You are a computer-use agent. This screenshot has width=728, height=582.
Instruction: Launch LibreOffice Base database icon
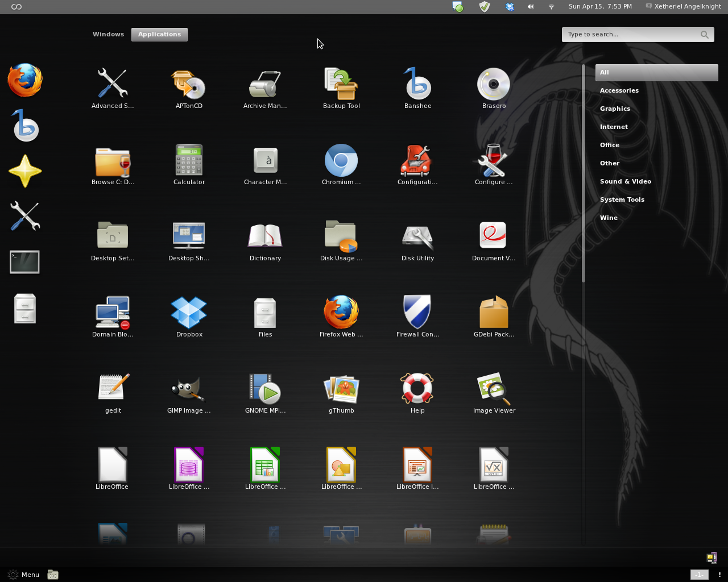(x=189, y=464)
